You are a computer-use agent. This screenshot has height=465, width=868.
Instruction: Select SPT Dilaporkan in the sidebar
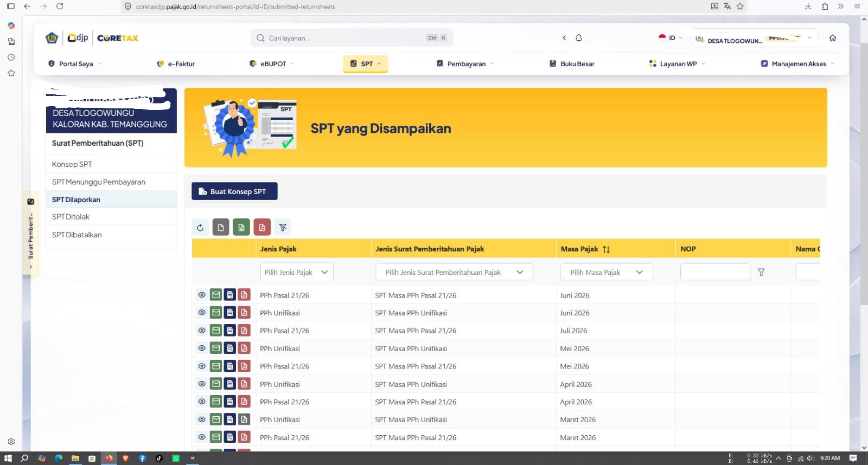click(111, 199)
